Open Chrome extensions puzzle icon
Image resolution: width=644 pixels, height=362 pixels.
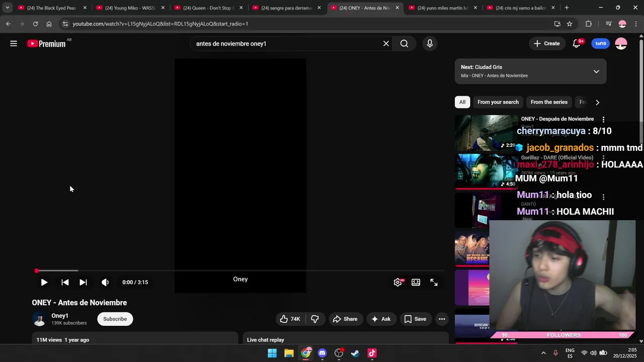pyautogui.click(x=589, y=24)
